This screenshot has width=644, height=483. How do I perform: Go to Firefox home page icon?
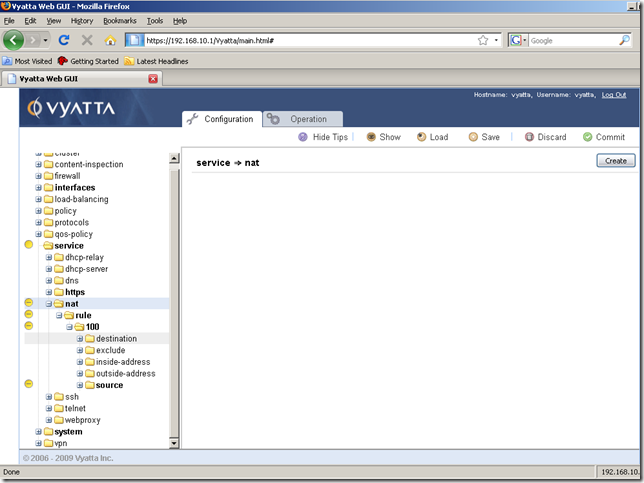pos(110,41)
